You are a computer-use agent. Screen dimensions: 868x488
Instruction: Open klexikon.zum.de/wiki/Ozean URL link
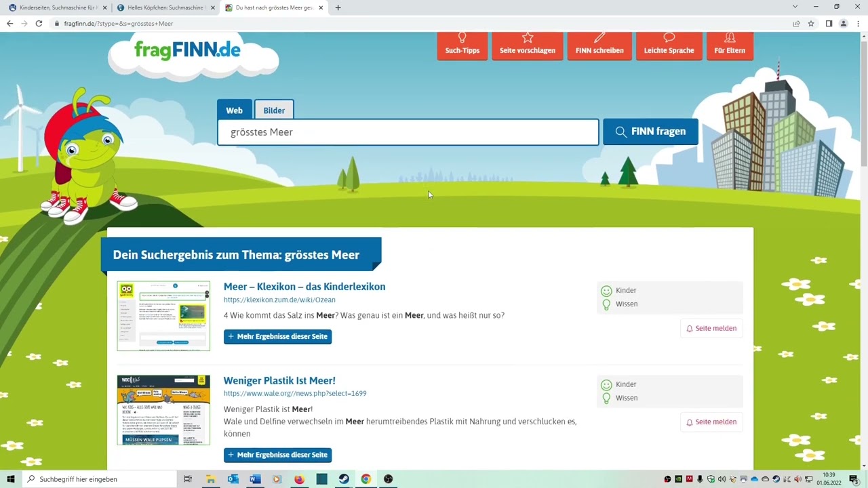(279, 300)
